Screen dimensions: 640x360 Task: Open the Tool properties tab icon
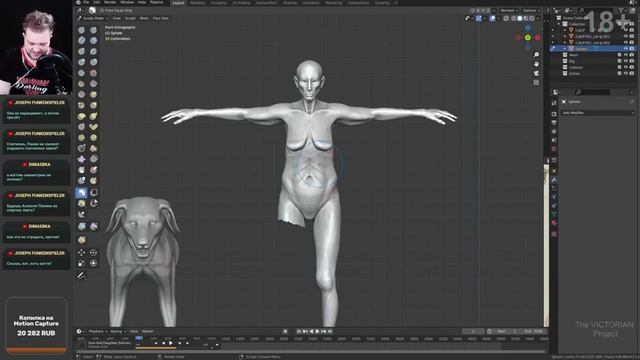pyautogui.click(x=554, y=102)
